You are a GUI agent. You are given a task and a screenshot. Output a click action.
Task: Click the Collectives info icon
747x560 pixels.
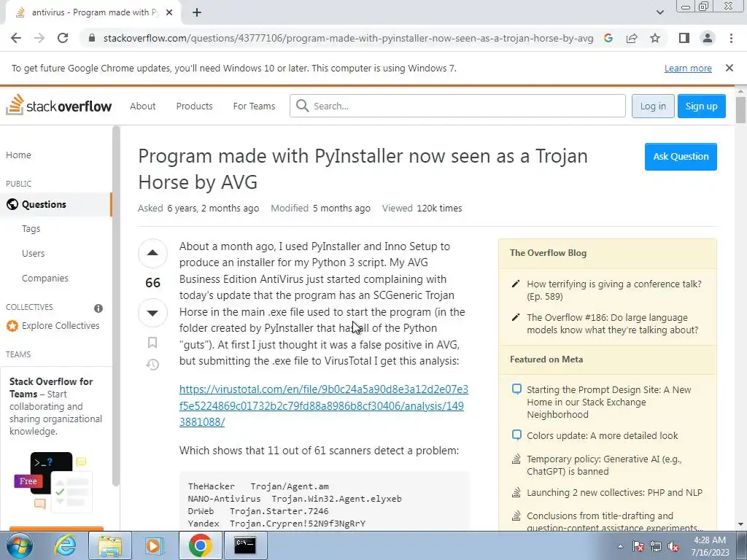point(98,308)
